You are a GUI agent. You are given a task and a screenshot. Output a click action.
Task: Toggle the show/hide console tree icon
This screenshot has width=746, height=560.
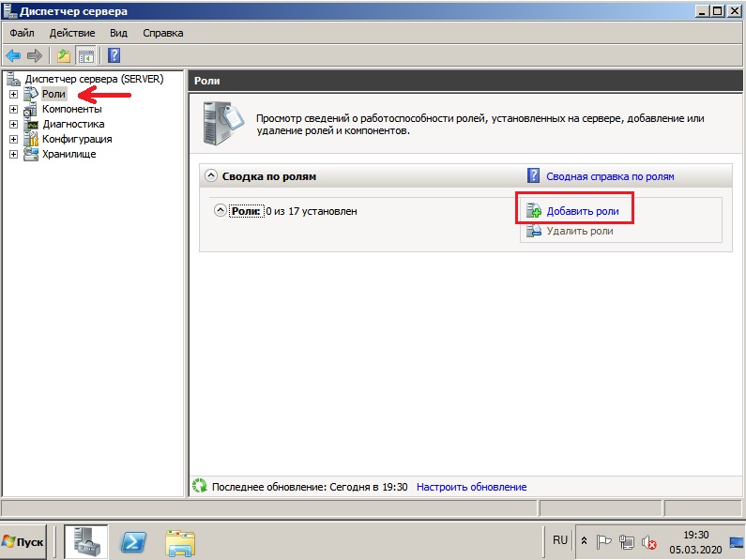[86, 56]
